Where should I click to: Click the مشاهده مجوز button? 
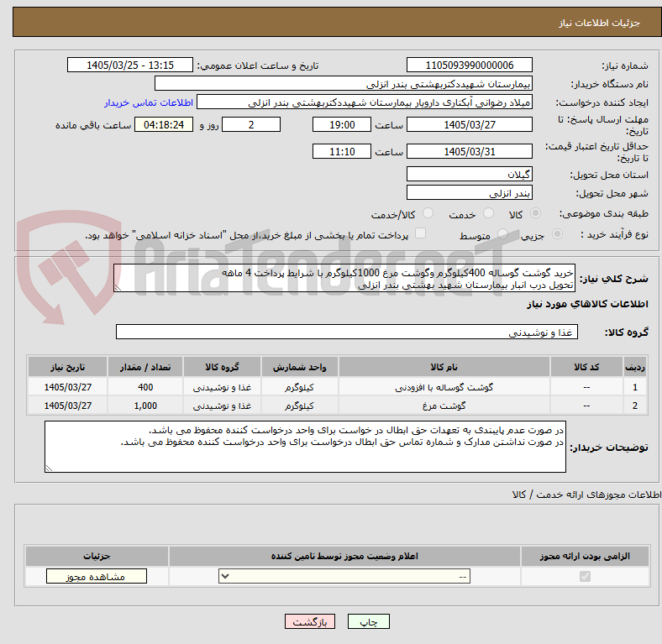click(97, 577)
